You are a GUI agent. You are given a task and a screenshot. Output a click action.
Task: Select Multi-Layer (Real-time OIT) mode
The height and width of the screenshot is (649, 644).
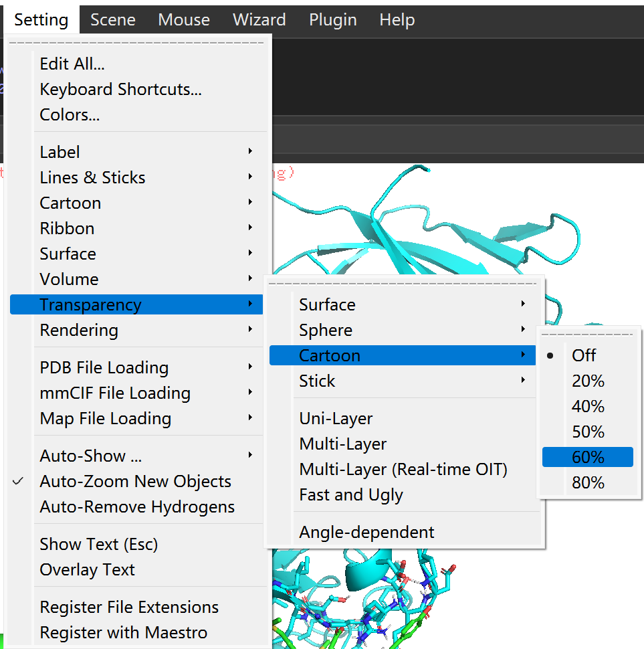click(x=403, y=469)
